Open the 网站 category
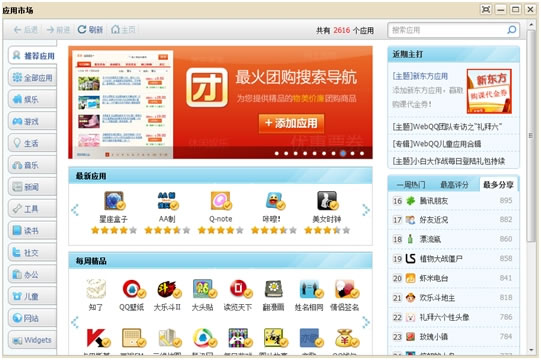The height and width of the screenshot is (360, 541). tap(32, 318)
